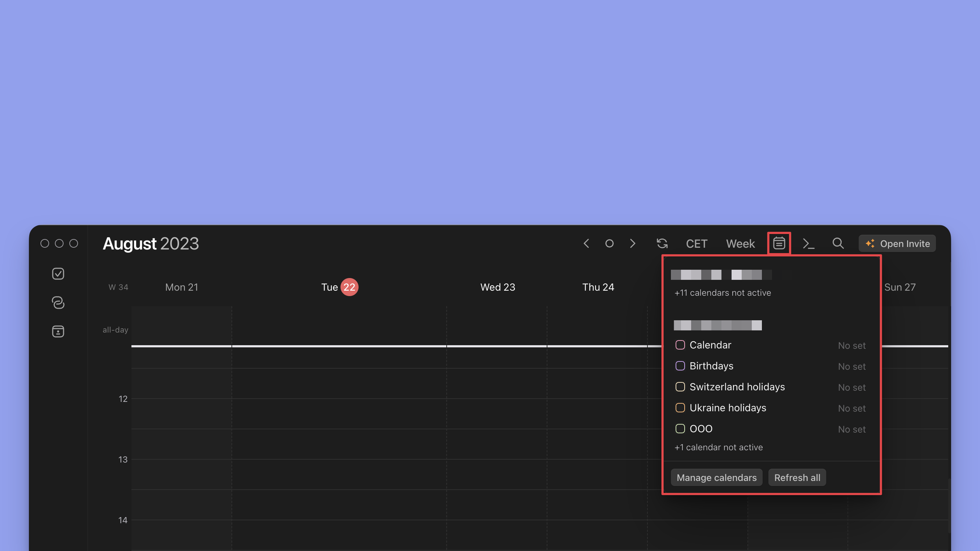Screen dimensions: 980x551
Task: Enable the OOO calendar checkbox
Action: pos(680,429)
